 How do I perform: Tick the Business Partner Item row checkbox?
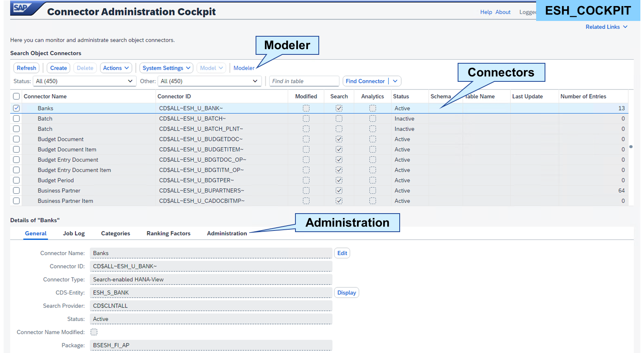(x=16, y=201)
